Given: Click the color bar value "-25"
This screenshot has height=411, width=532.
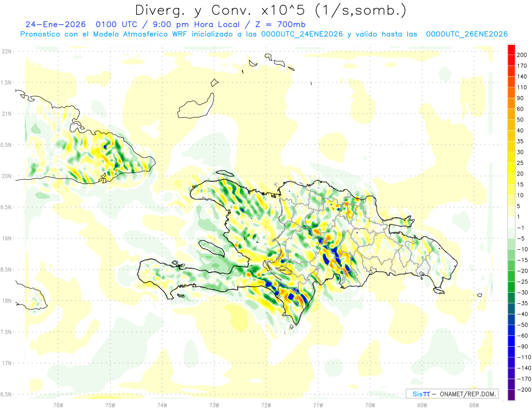Looking at the screenshot, I should (x=522, y=282).
